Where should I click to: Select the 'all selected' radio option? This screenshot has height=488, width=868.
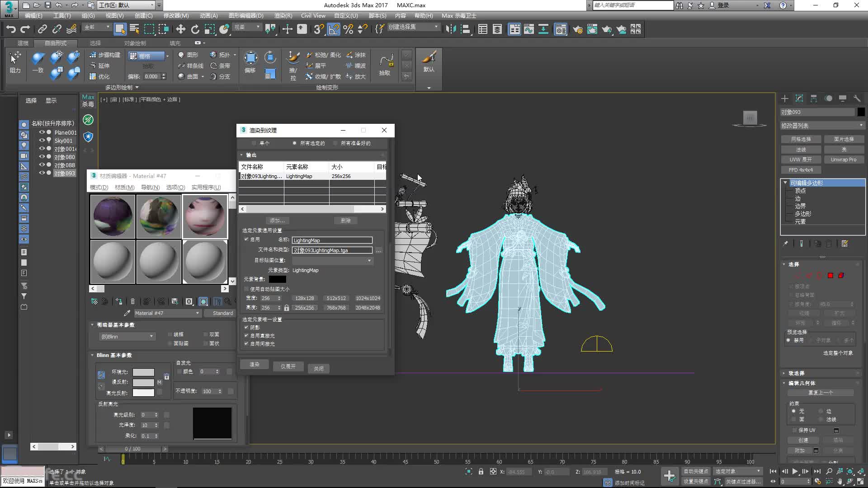(295, 143)
